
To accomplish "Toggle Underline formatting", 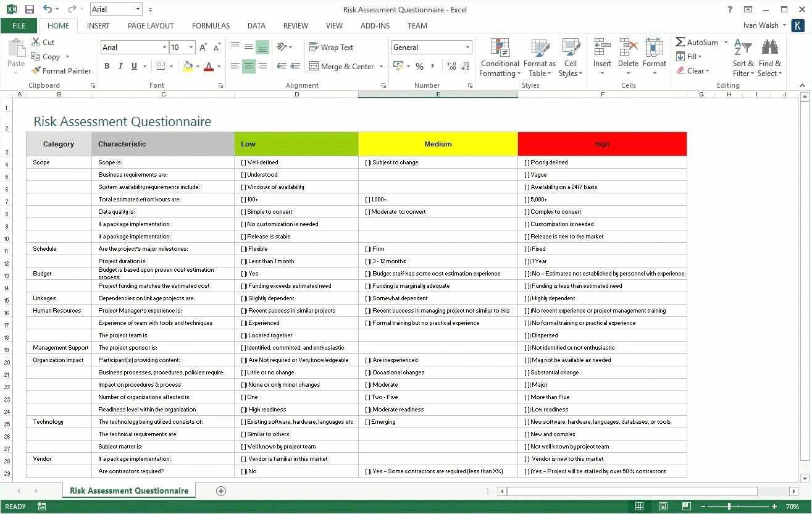I will 133,66.
